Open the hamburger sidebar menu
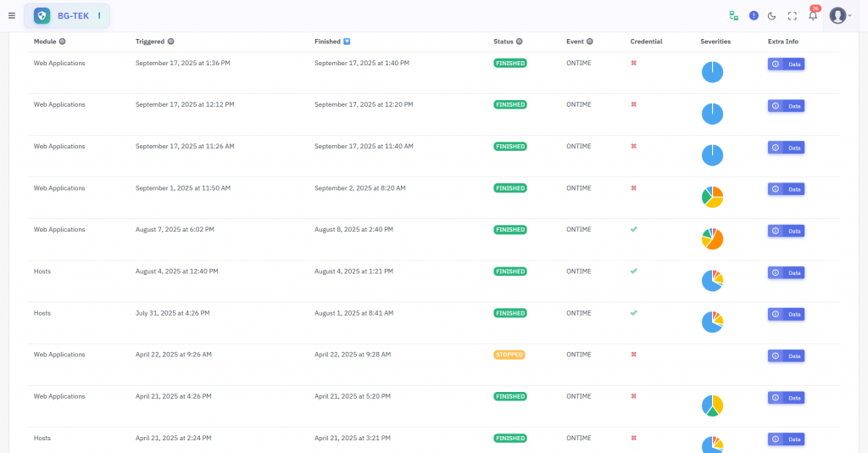 (x=12, y=15)
